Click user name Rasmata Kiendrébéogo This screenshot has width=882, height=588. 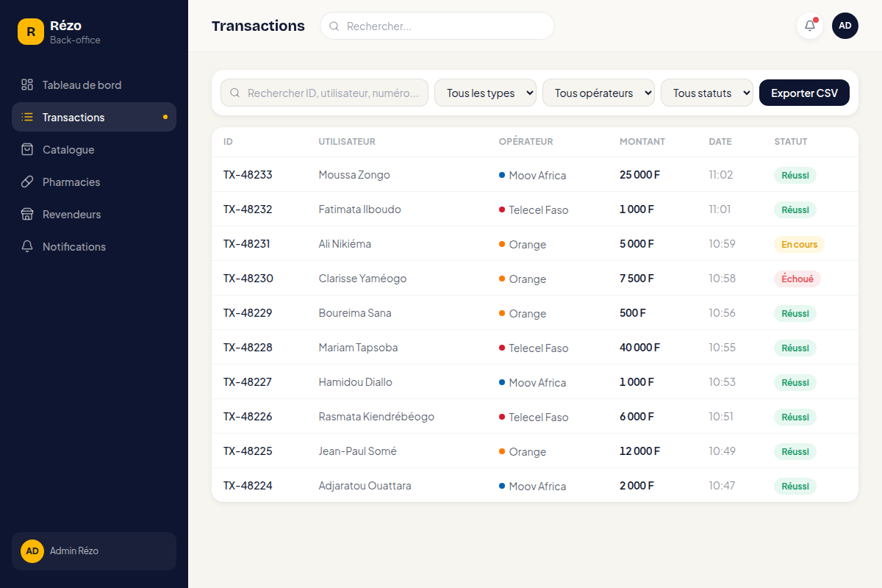coord(376,417)
